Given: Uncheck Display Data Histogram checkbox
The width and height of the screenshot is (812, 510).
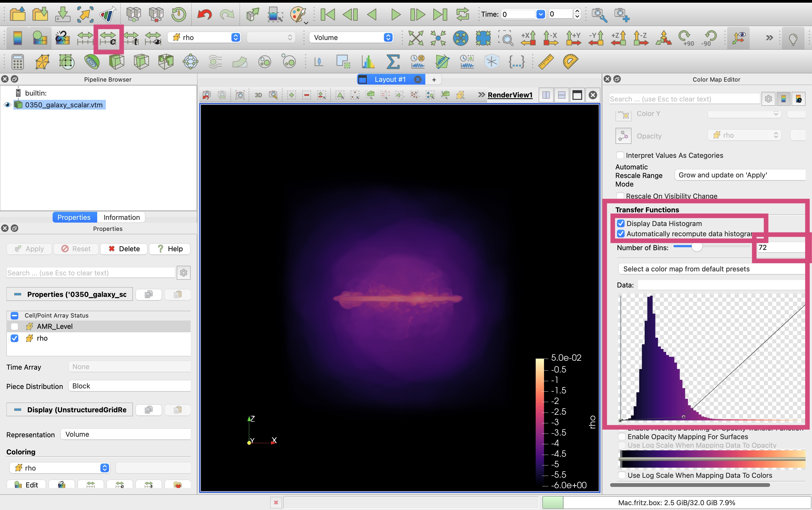Looking at the screenshot, I should [621, 224].
